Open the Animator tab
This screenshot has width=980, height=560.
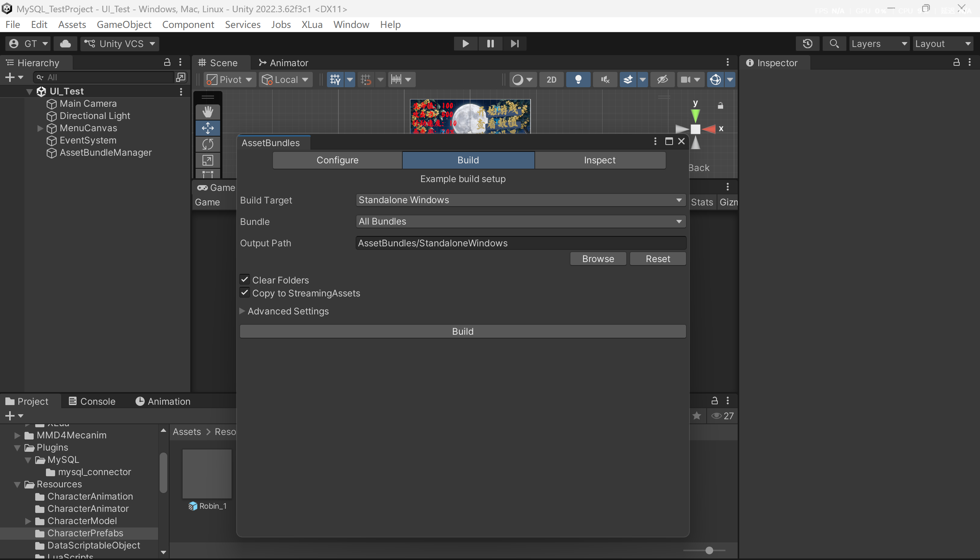point(283,62)
